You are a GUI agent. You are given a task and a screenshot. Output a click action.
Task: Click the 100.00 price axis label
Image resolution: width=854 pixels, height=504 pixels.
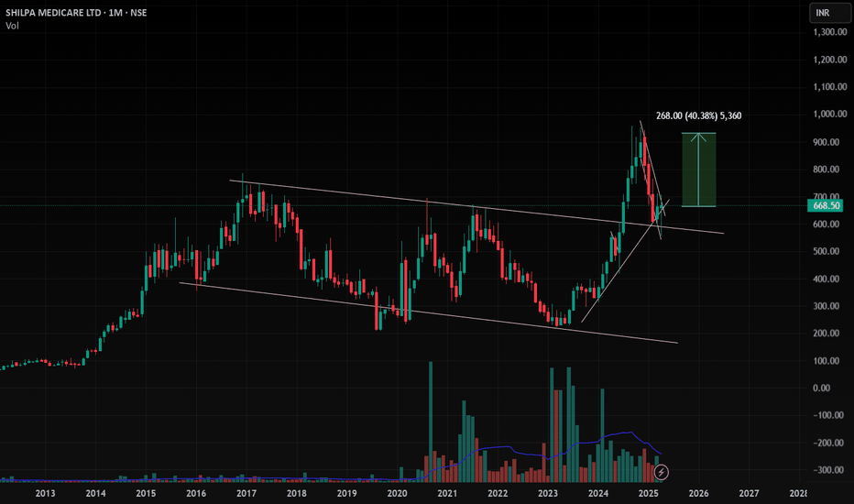tap(827, 361)
